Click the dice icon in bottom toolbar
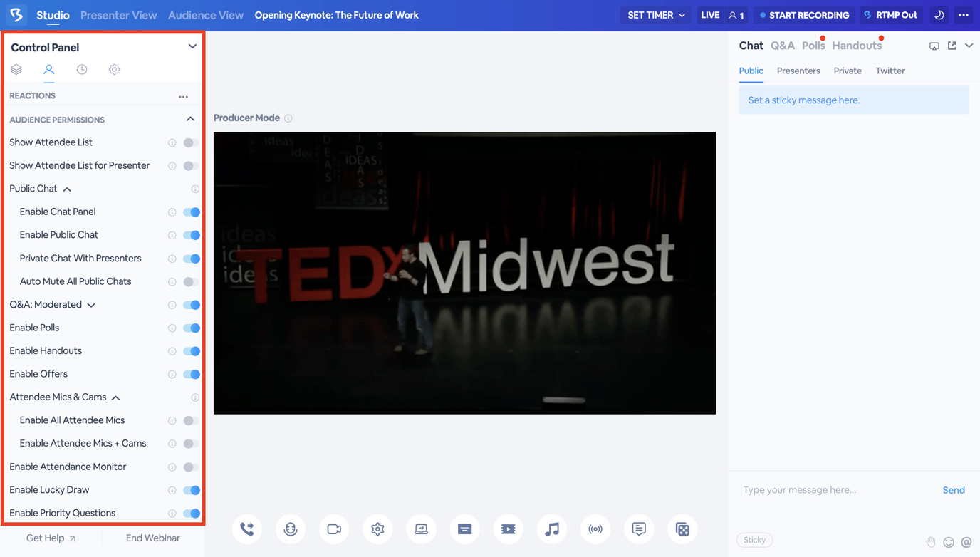 [x=682, y=529]
